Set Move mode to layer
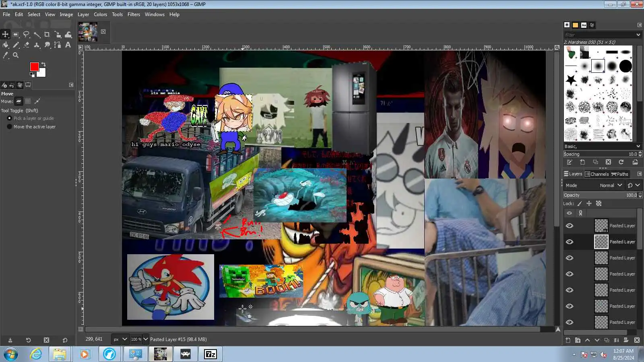644x362 pixels. 19,101
